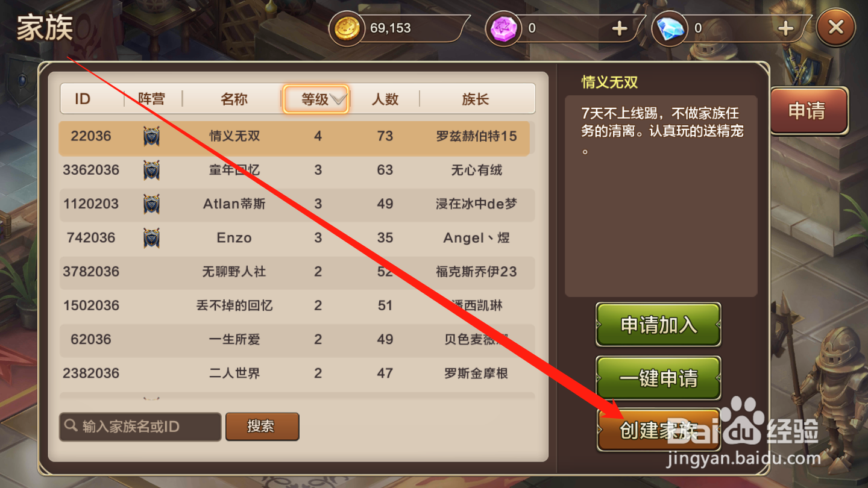Select the 无聊野人社 family row
Viewport: 868px width, 488px height.
296,272
